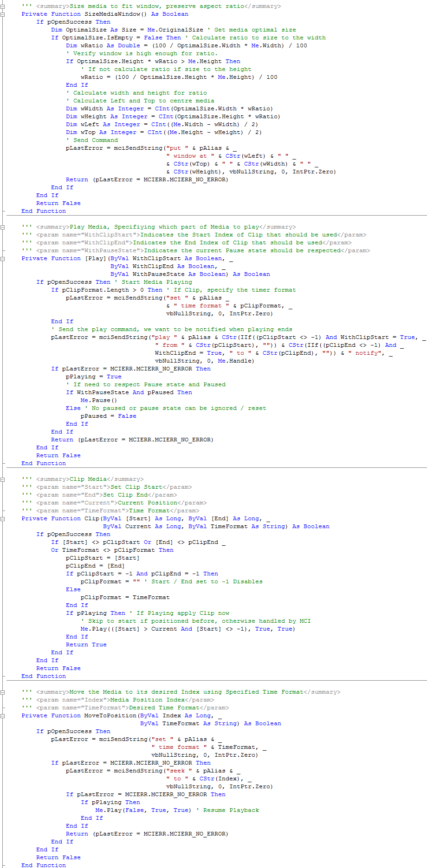
Task: Click the 'Private Function [Play](ByVal WithClipStart' line
Action: tap(127, 259)
